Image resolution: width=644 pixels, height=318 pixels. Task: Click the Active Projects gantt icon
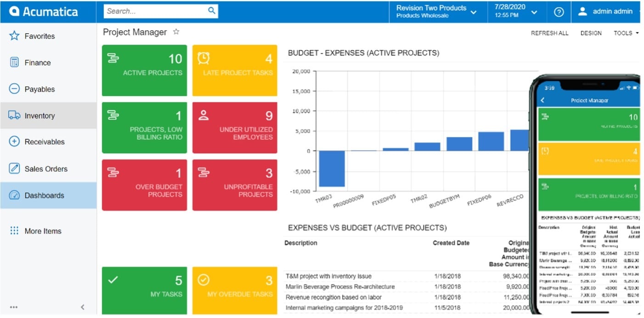click(113, 58)
